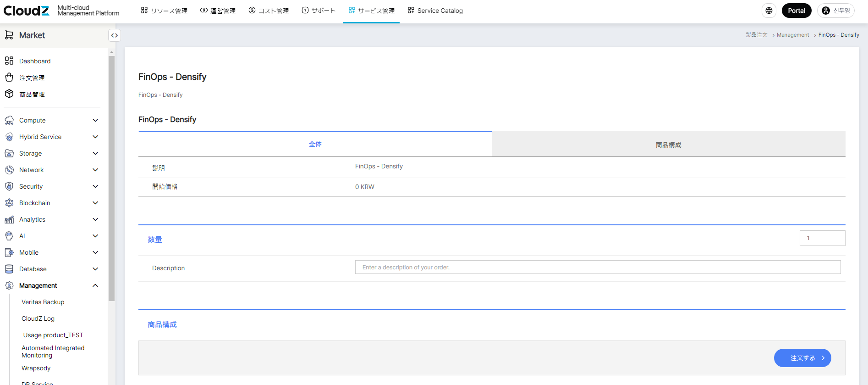Click the Mobile device icon
868x385 pixels.
9,252
